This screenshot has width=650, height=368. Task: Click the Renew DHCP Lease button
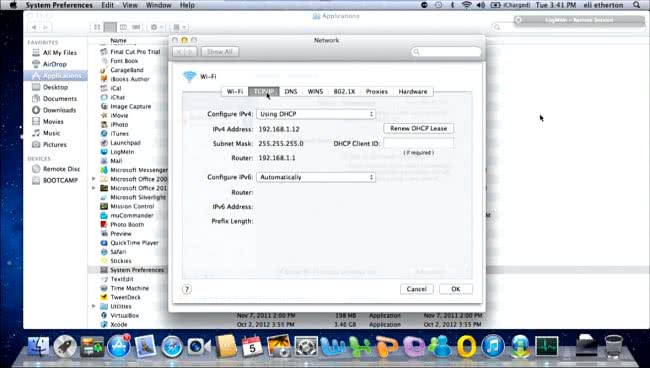tap(418, 128)
